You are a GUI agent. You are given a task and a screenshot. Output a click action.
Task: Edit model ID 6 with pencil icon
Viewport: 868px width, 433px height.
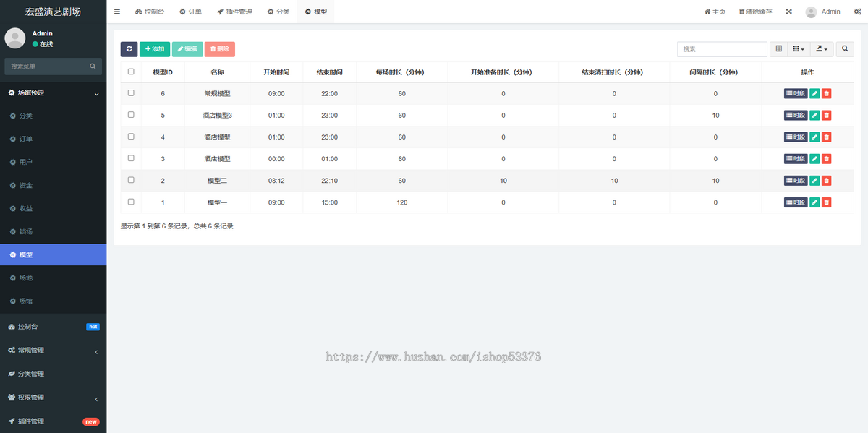(x=814, y=94)
